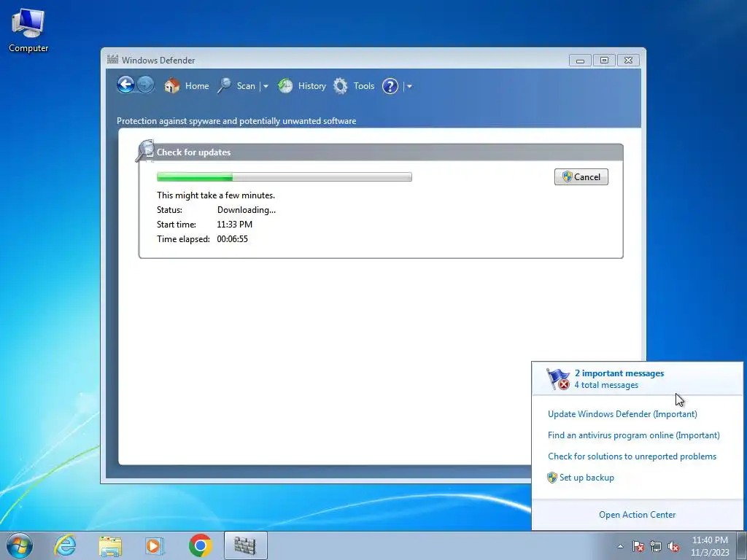This screenshot has height=560, width=747.
Task: Click the Forward arrow in Defender toolbar
Action: (x=145, y=85)
